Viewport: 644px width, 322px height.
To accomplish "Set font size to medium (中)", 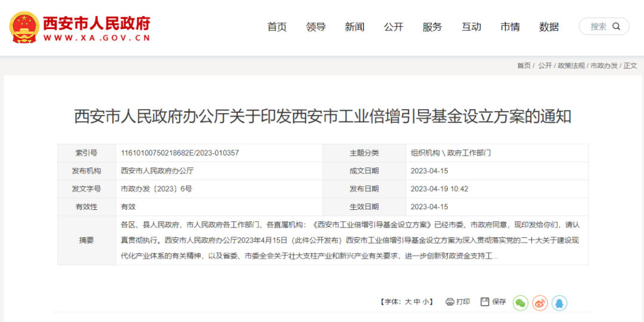I will tap(417, 302).
